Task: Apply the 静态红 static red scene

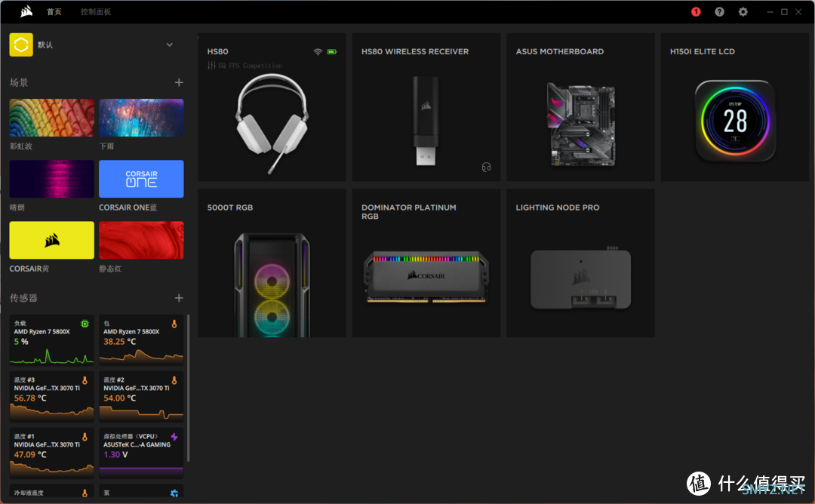Action: tap(141, 240)
